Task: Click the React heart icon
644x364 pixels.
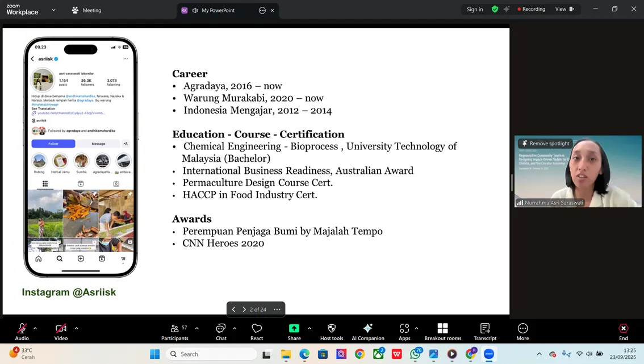Action: (257, 331)
